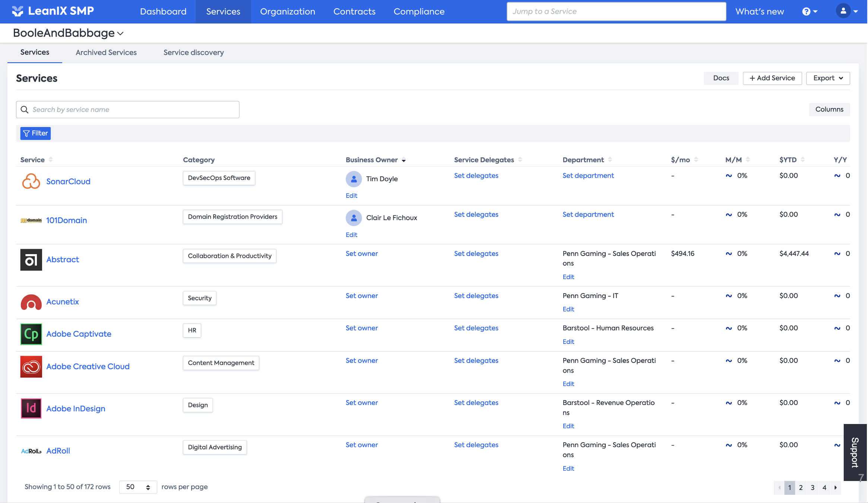Click the Acunetix red logo icon
The width and height of the screenshot is (868, 503).
tap(31, 302)
